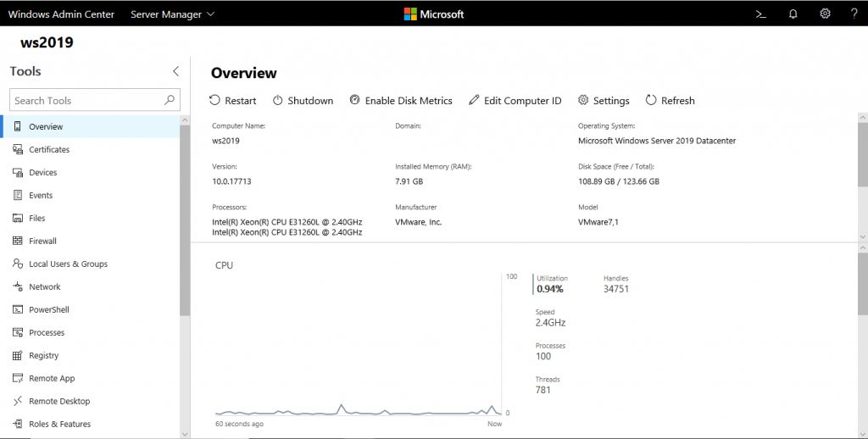Click the Roles & Features tool icon
The height and width of the screenshot is (439, 868).
coord(18,424)
